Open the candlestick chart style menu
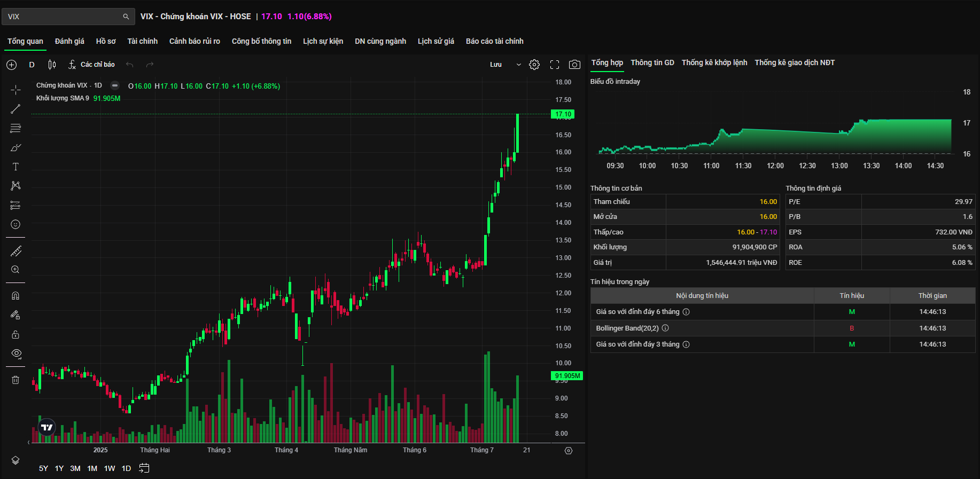 pyautogui.click(x=52, y=65)
